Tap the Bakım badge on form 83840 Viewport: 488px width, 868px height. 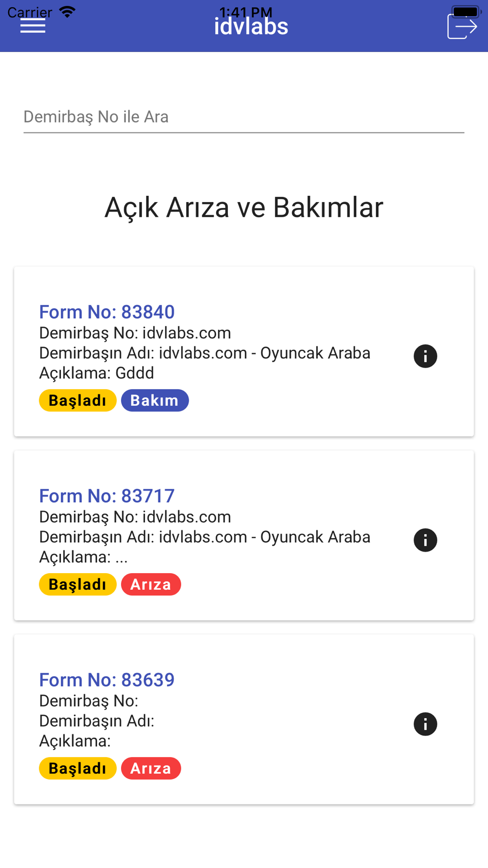click(x=155, y=400)
